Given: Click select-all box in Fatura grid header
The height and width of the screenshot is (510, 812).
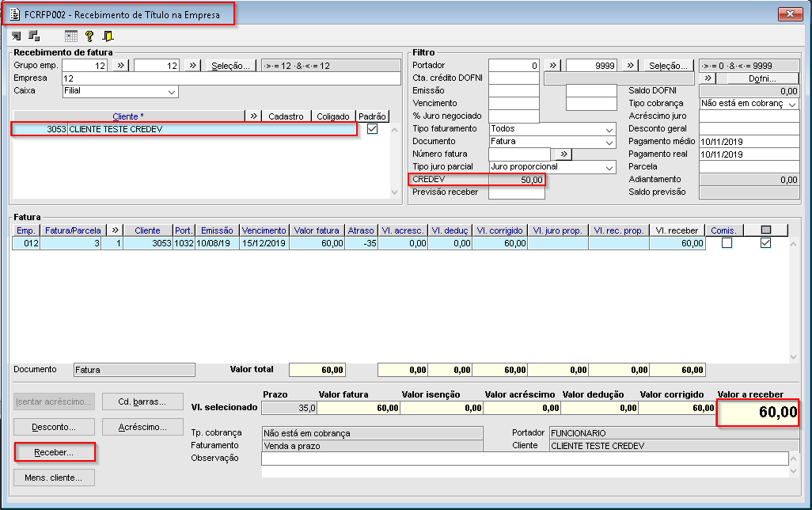Looking at the screenshot, I should (x=766, y=230).
